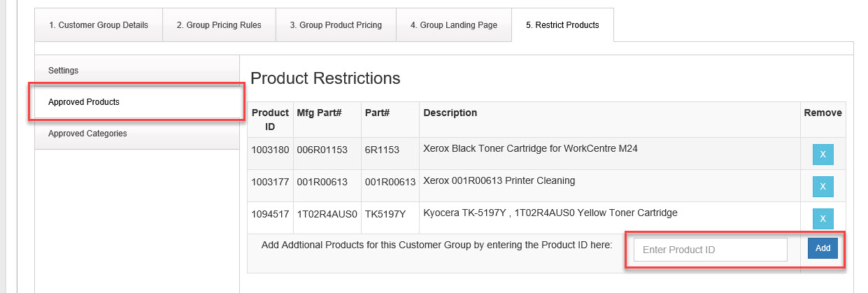Click the Description column header
Viewport: 868px width, 293px height.
[x=450, y=113]
